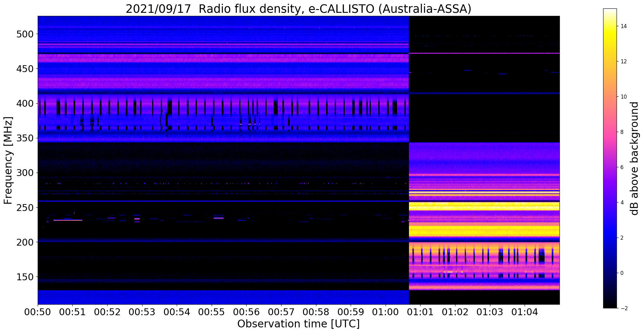Click the 300 frequency tick label

25,173
